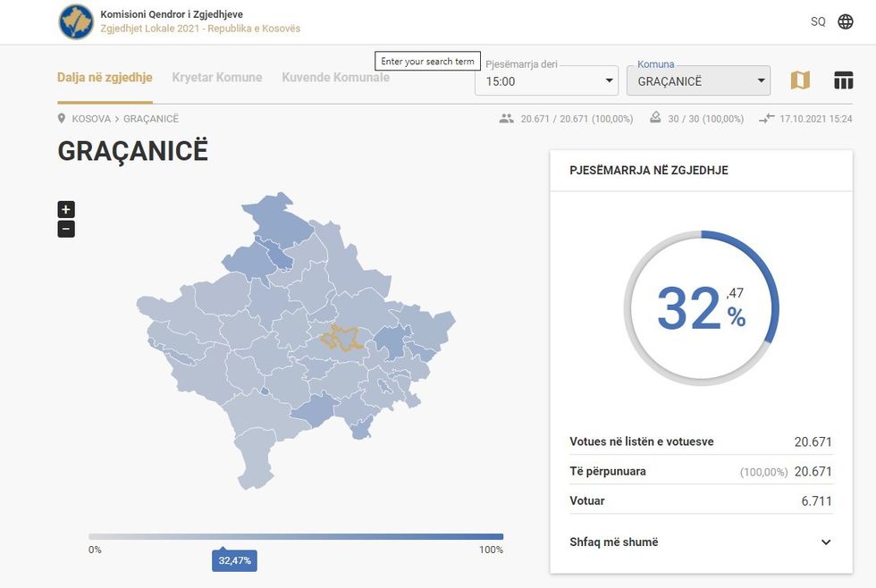Viewport: 876px width, 588px height.
Task: Click the voters people icon in stats bar
Action: click(x=507, y=119)
